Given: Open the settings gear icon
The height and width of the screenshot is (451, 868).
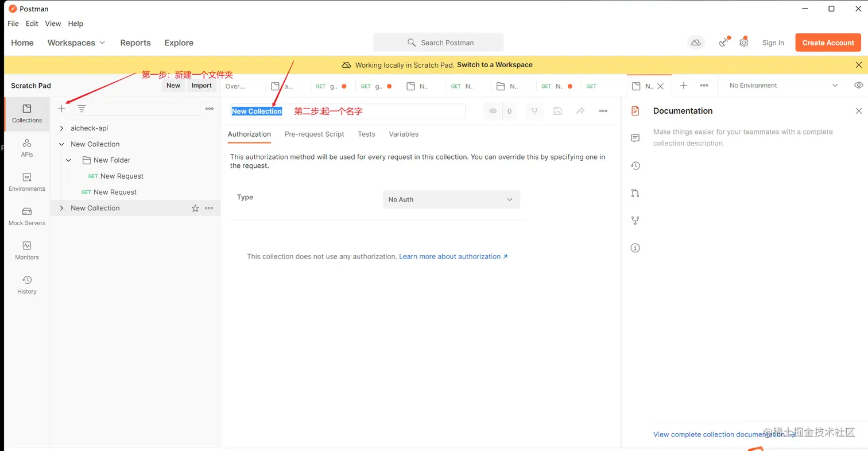Looking at the screenshot, I should point(744,43).
